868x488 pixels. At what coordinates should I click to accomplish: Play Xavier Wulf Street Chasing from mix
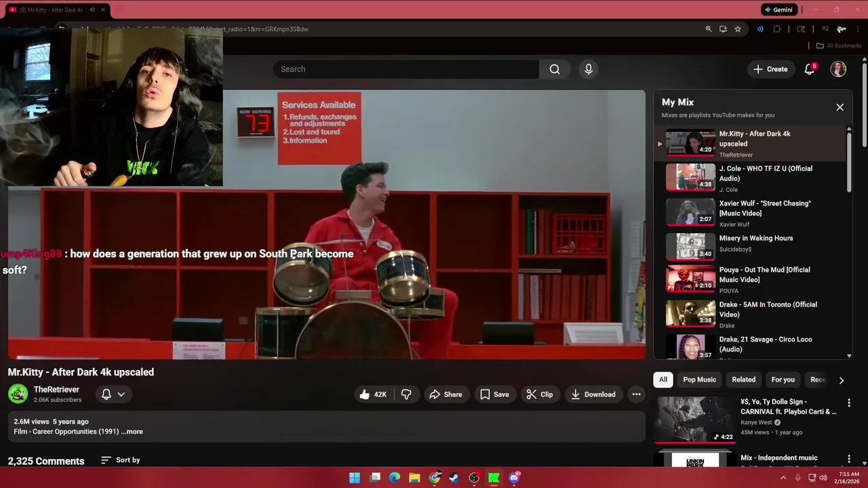751,213
